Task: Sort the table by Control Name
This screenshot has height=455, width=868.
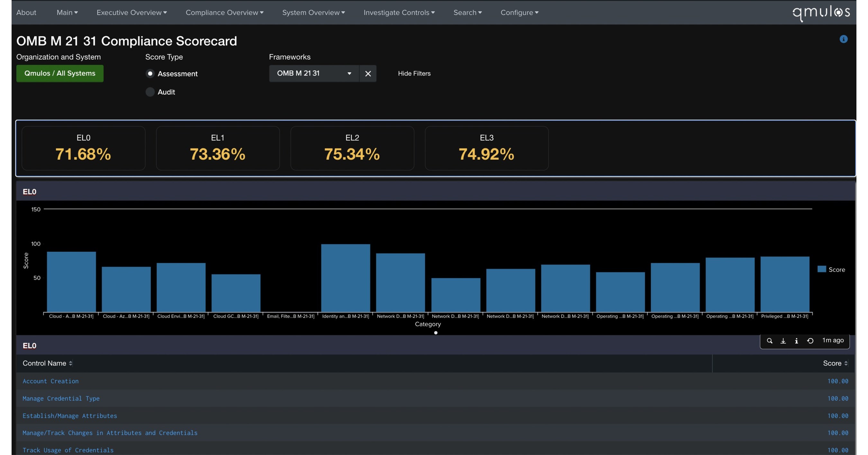Action: (x=48, y=363)
